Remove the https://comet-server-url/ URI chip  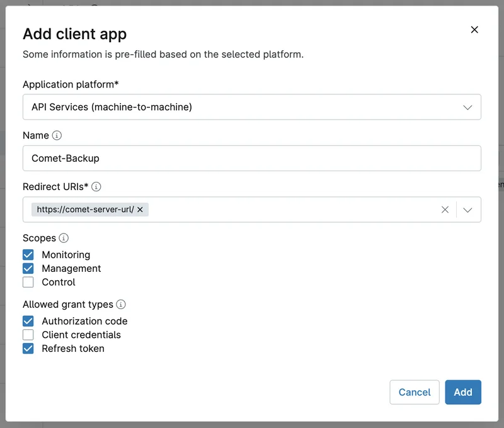(140, 210)
